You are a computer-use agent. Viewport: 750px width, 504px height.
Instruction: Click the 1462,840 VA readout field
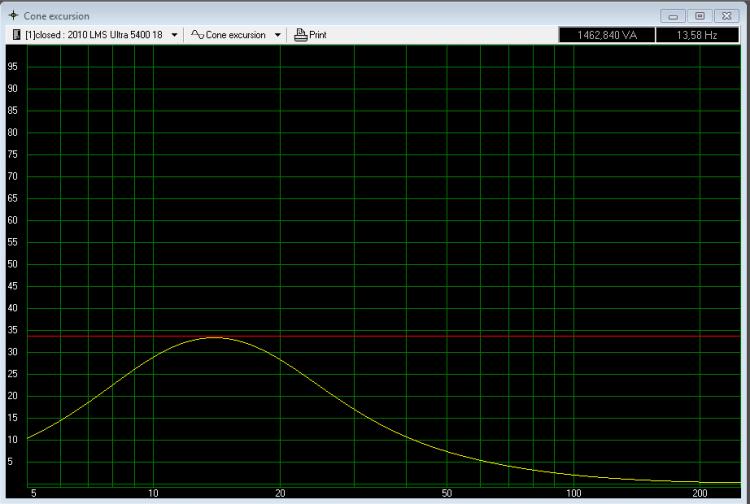(607, 35)
